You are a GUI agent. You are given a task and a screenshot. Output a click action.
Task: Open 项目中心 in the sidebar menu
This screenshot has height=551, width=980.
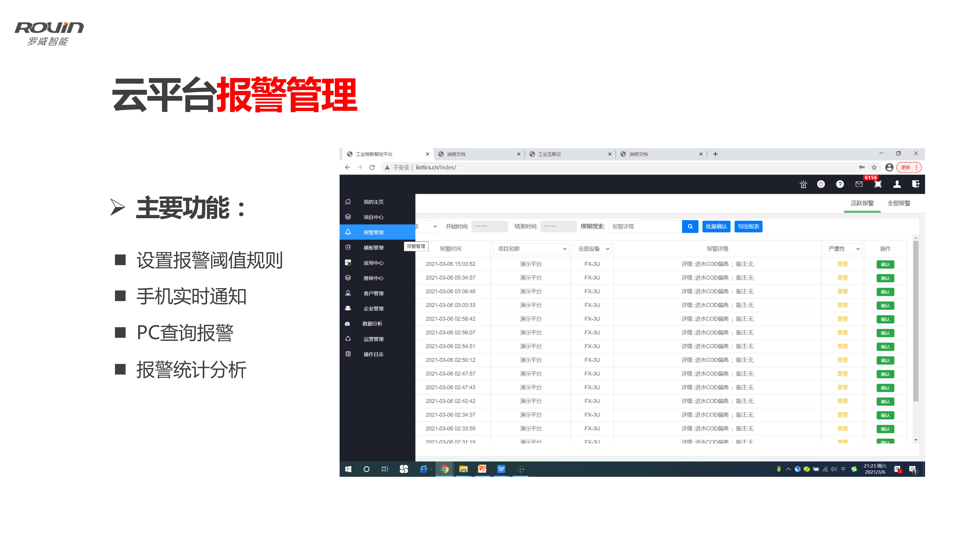click(x=377, y=217)
